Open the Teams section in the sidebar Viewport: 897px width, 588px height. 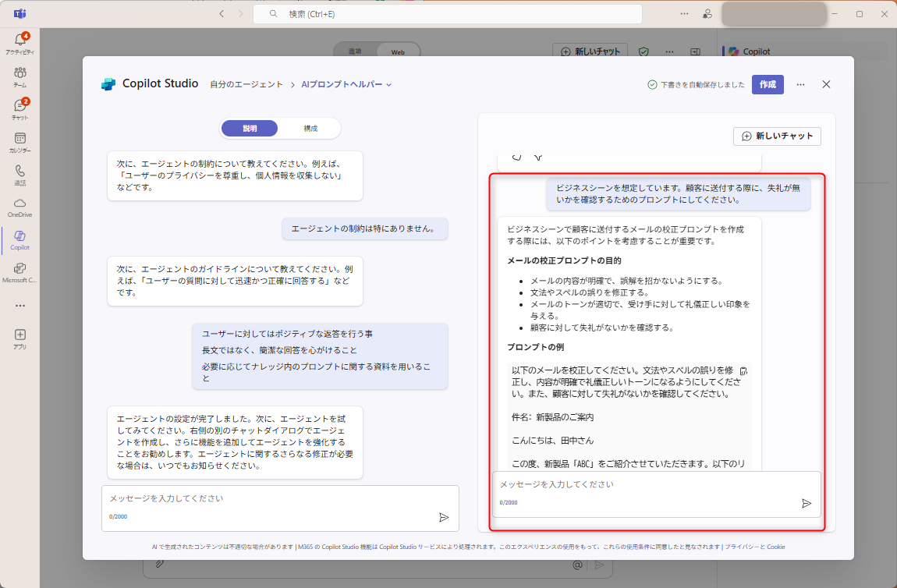20,76
